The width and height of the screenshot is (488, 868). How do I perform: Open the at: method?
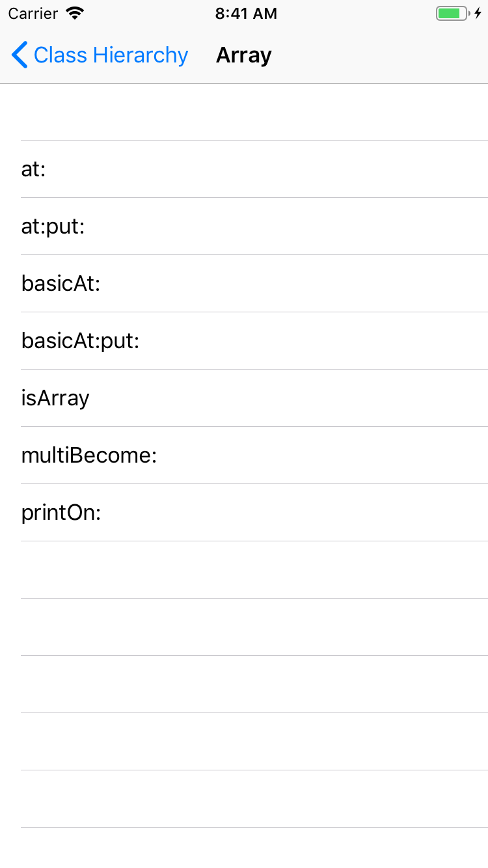(244, 169)
